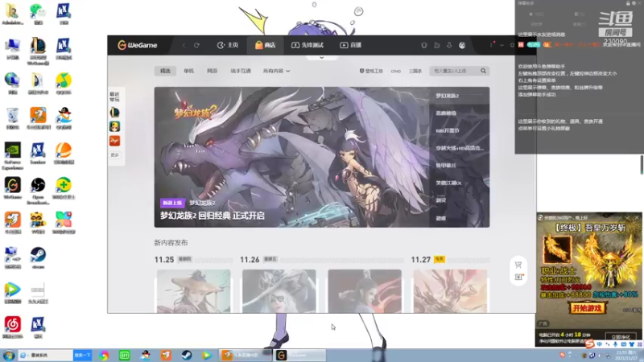Click 开始游戏 in the ad popup
Viewport: 644px width, 362px height.
pos(588,308)
